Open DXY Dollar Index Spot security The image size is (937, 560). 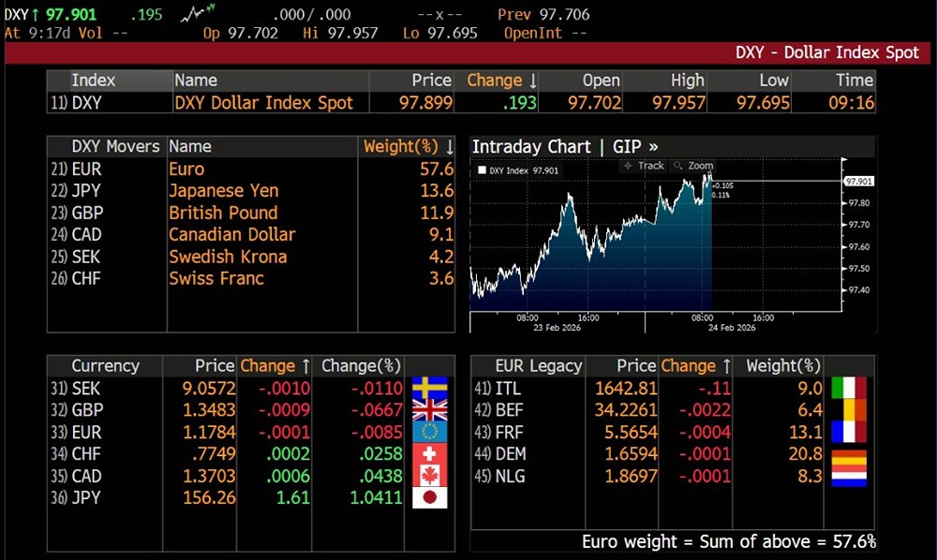263,103
